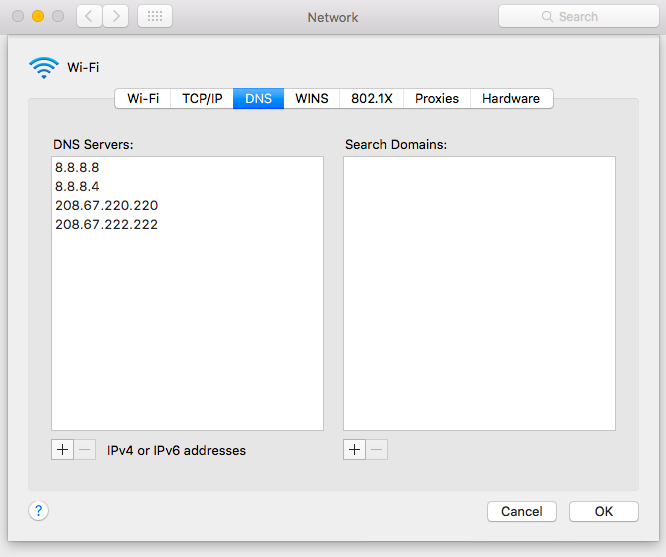Open the WINS tab

pyautogui.click(x=312, y=99)
